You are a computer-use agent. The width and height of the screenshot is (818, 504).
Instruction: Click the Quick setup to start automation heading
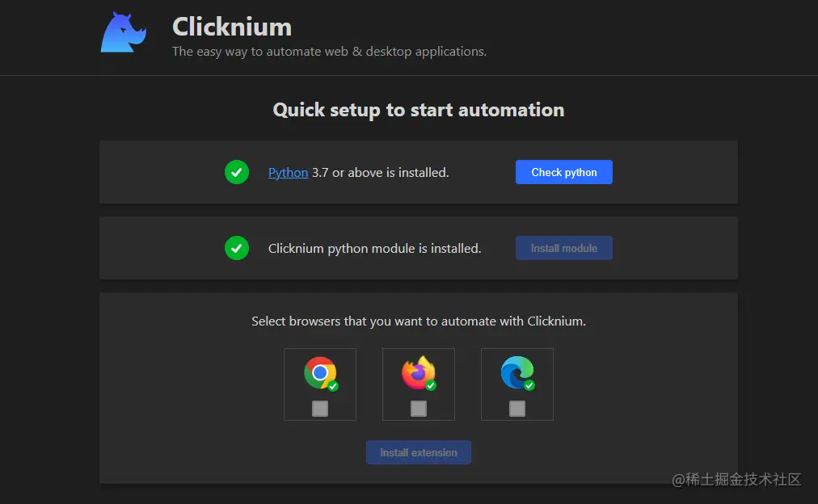[x=418, y=110]
